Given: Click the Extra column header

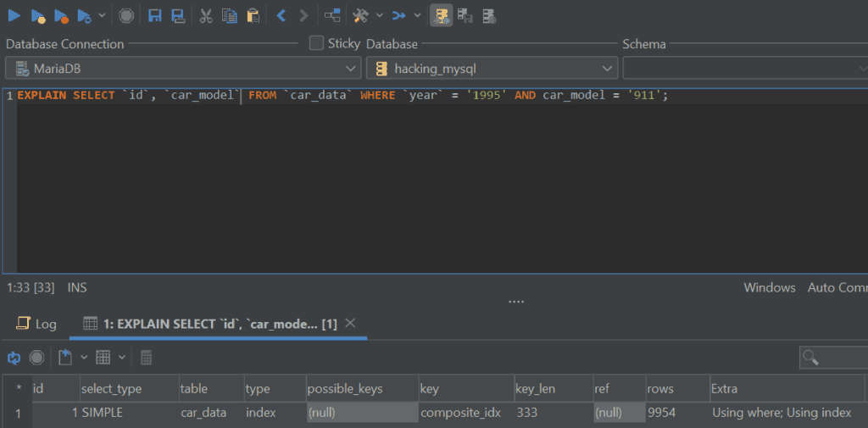Looking at the screenshot, I should 787,389.
